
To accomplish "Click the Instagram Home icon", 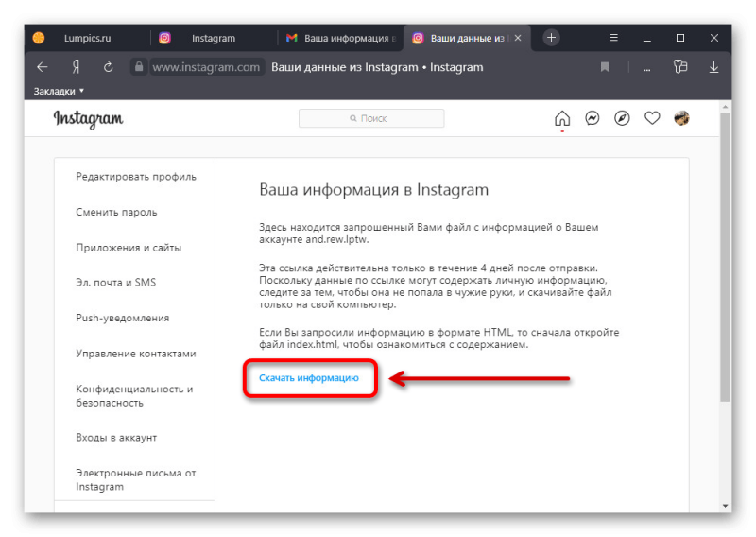I will (x=562, y=118).
